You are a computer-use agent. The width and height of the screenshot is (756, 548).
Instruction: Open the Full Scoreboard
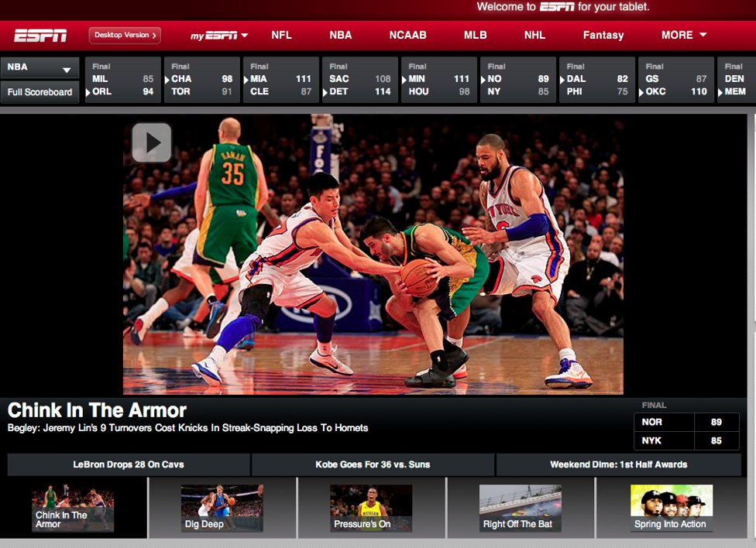40,92
